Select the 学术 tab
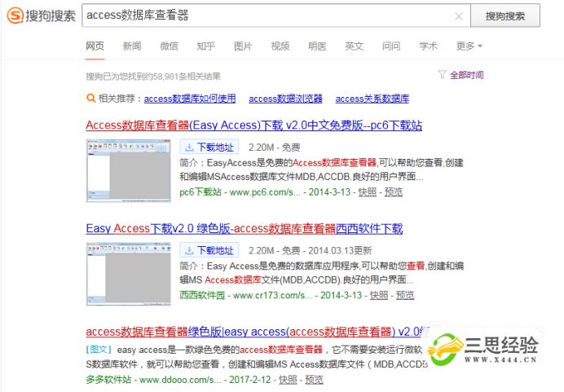The height and width of the screenshot is (392, 564). tap(429, 46)
